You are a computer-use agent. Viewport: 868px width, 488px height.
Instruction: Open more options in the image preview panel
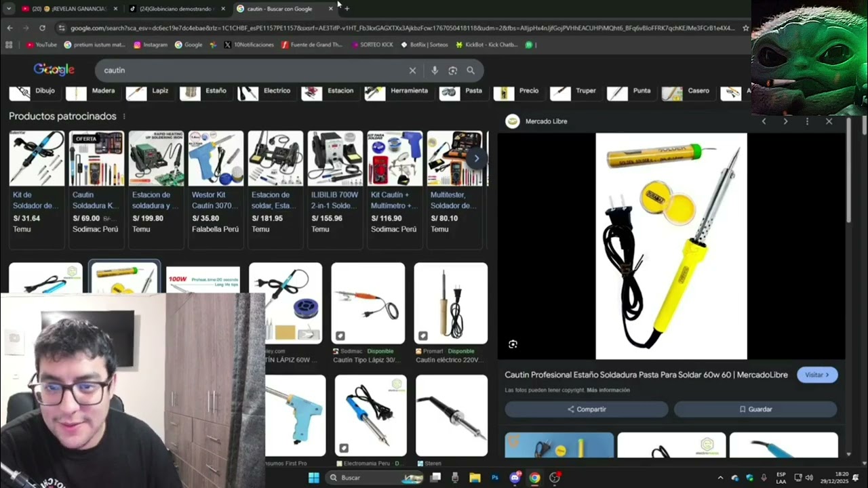click(x=807, y=121)
